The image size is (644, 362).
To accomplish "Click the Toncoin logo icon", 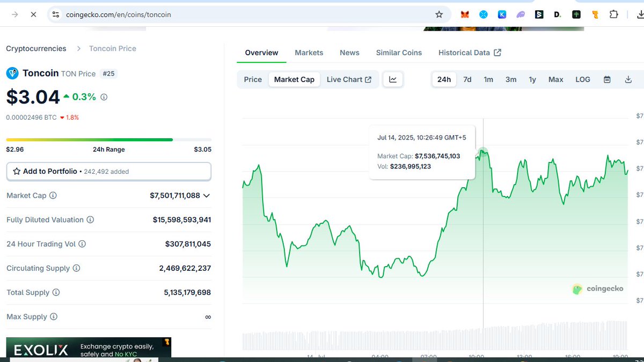I will point(12,73).
